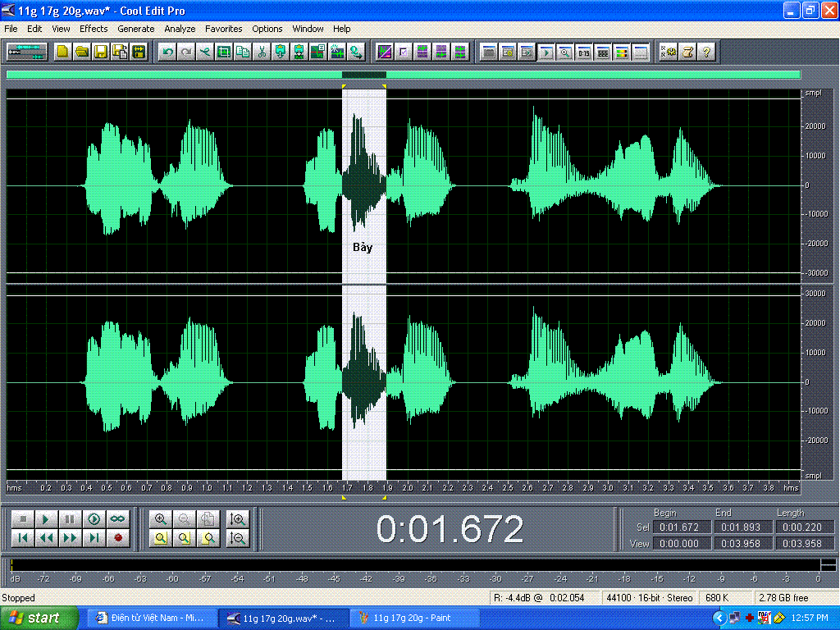840x630 pixels.
Task: Start playback with the Play button
Action: [46, 518]
